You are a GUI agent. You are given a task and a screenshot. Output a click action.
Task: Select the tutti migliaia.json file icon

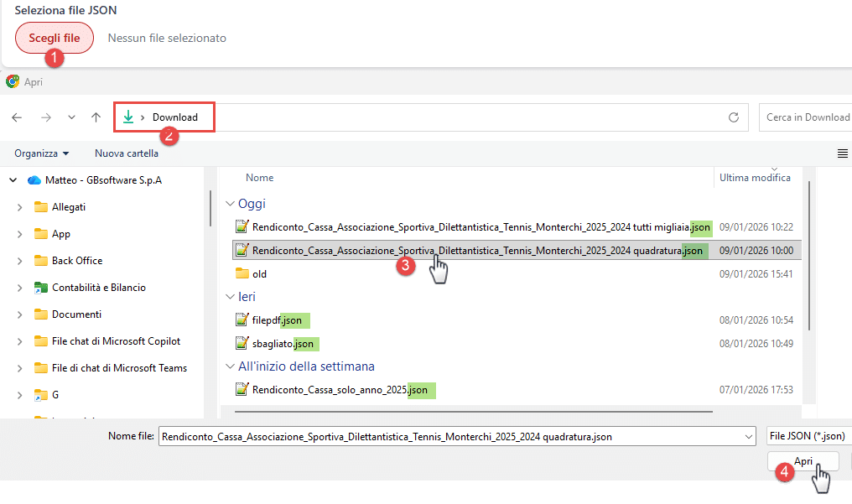[242, 226]
